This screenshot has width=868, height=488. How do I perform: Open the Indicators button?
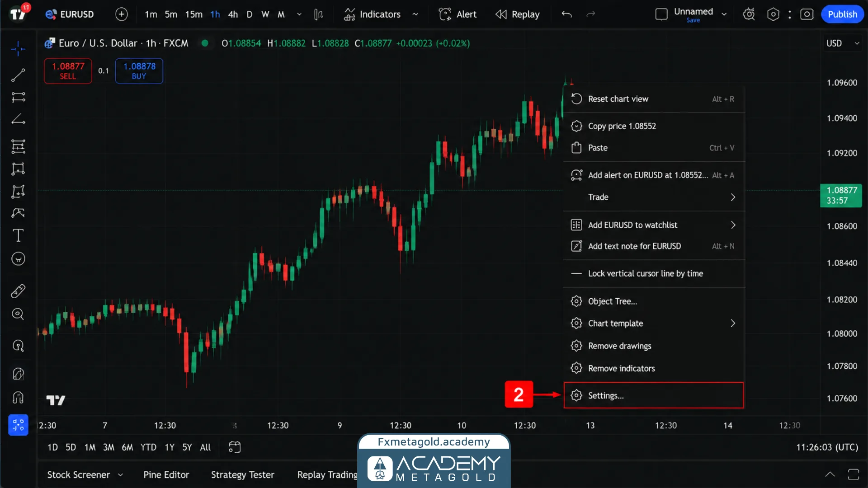[372, 14]
